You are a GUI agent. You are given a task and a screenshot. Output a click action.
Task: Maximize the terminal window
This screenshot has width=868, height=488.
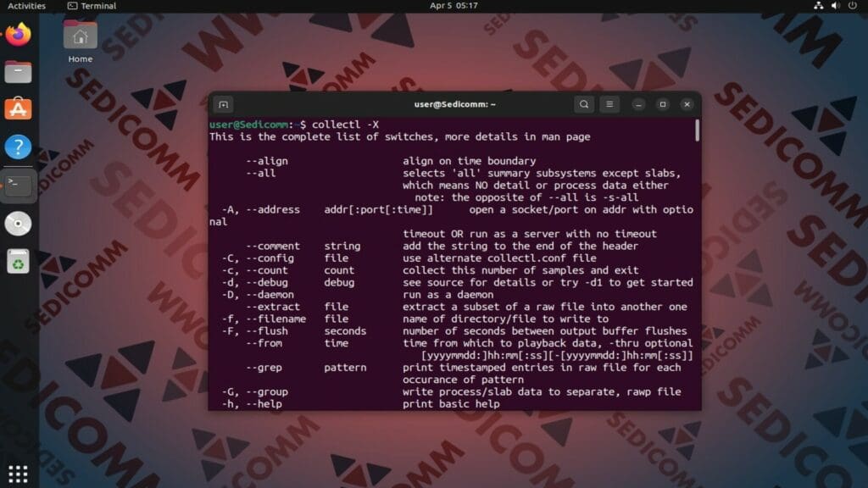(663, 104)
